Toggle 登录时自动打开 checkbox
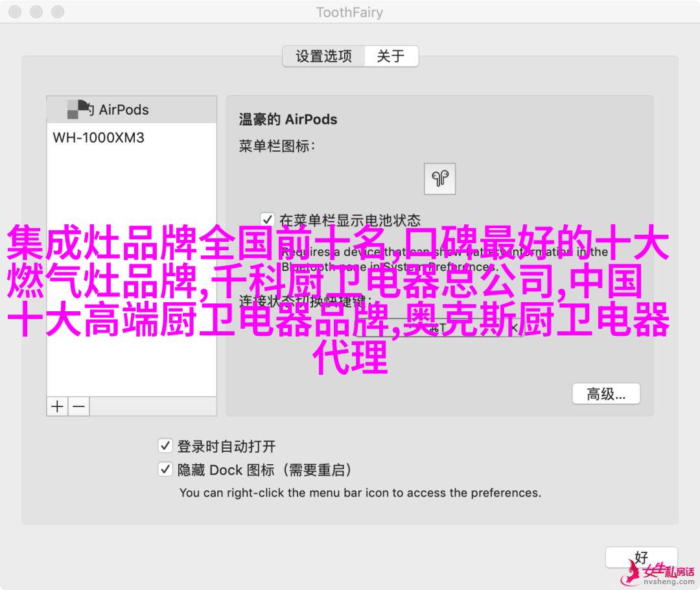Image resolution: width=700 pixels, height=590 pixels. [165, 445]
